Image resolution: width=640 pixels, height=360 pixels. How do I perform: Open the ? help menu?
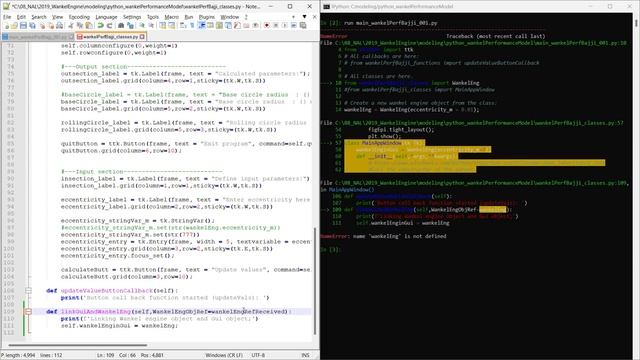246,17
